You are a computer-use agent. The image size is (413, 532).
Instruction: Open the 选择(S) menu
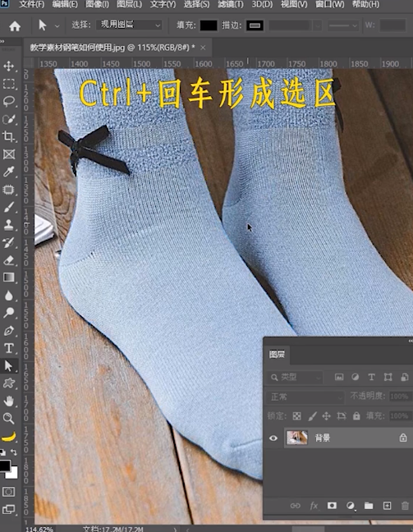coord(196,4)
